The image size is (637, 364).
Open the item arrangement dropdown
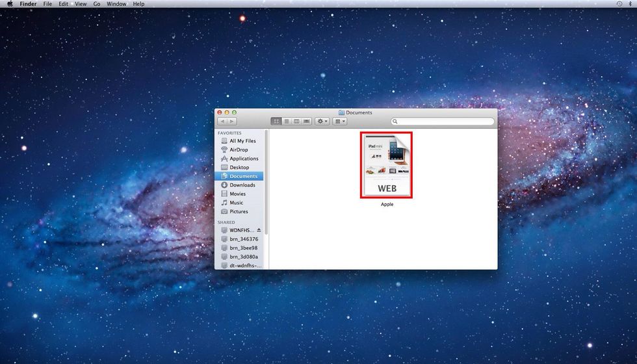coord(340,122)
